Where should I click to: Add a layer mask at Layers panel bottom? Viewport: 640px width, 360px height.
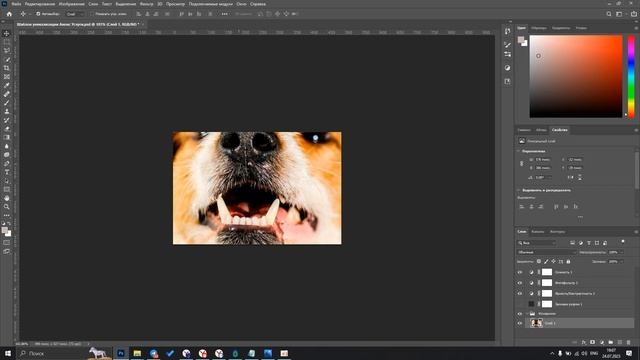593,342
